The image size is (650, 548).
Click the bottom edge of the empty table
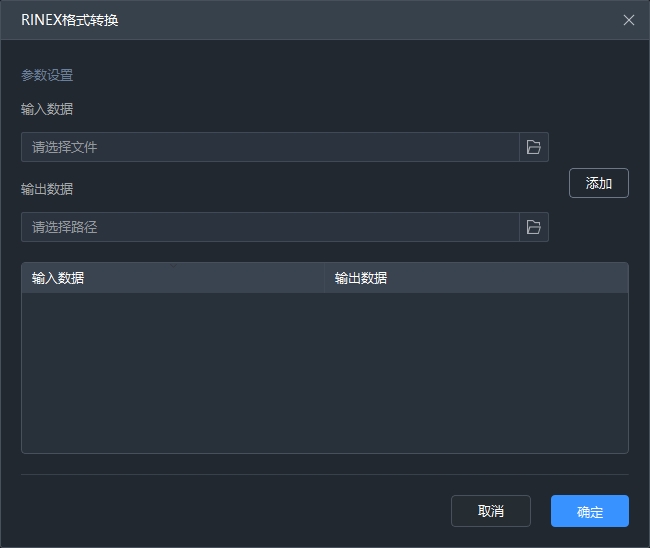pyautogui.click(x=324, y=453)
